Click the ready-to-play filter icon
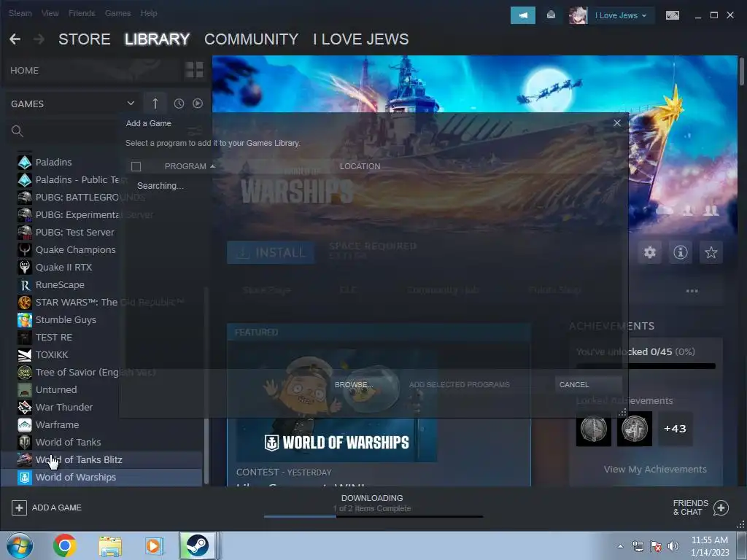The height and width of the screenshot is (560, 747). point(197,104)
